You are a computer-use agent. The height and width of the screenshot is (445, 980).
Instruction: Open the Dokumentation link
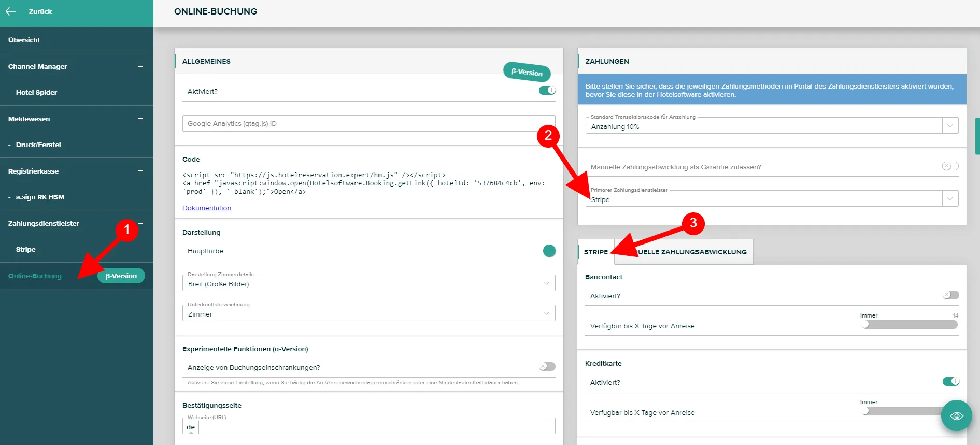coord(207,208)
